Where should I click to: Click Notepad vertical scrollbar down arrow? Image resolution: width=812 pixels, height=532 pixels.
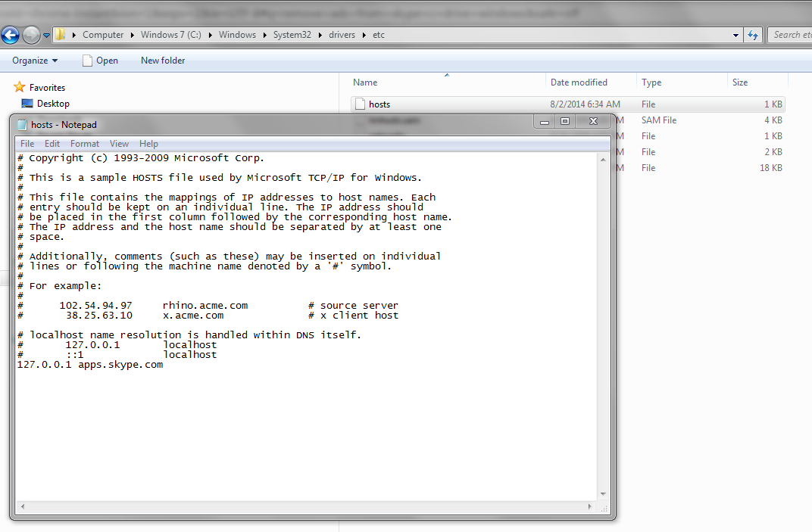[x=603, y=494]
